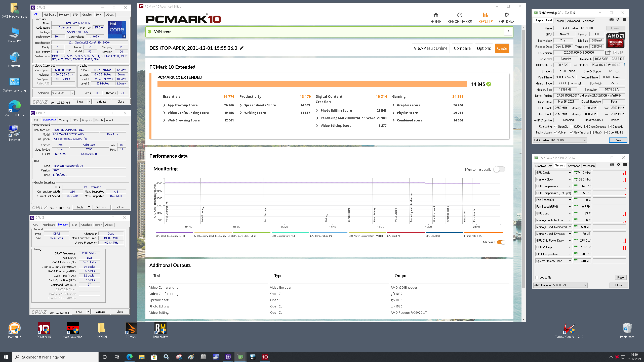Click orange Close button in PCMark
Screen dimensions: 644x362
[502, 48]
